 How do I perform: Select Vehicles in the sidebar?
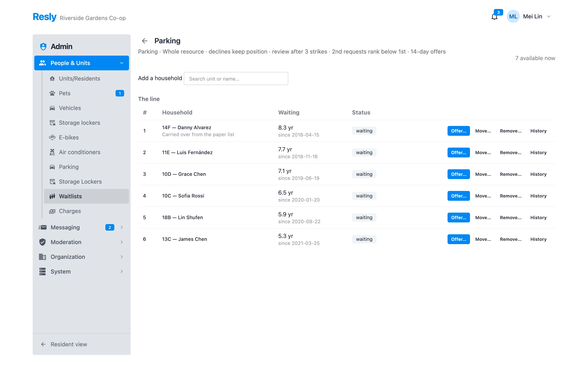[87, 108]
